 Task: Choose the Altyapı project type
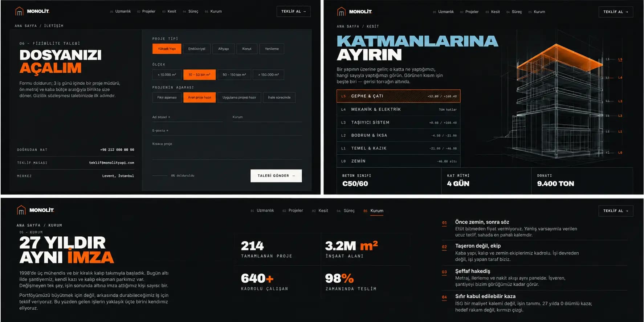[x=223, y=49]
